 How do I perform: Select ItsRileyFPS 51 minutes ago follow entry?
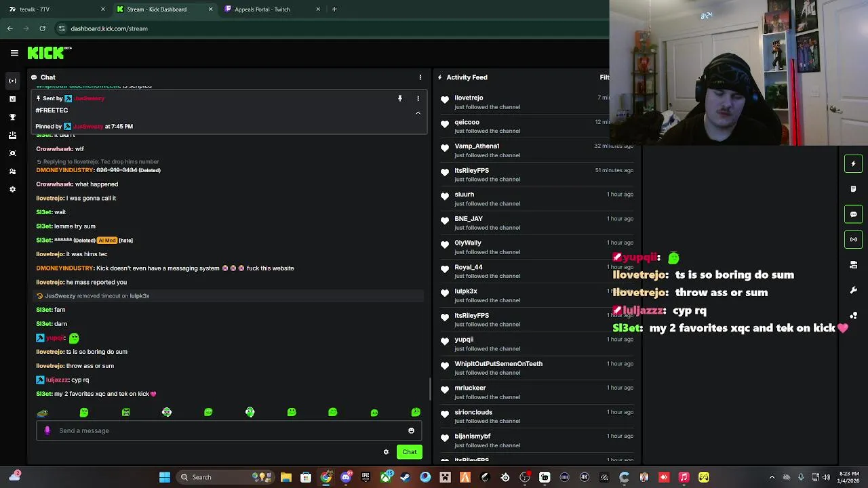click(x=537, y=175)
